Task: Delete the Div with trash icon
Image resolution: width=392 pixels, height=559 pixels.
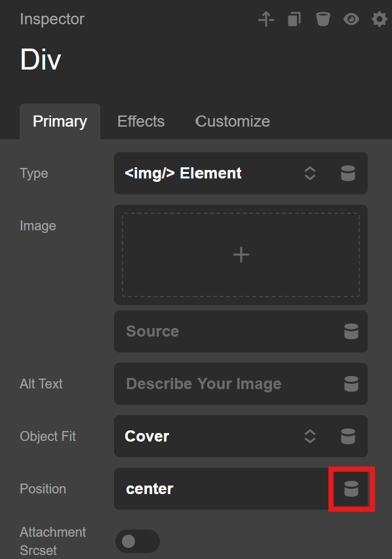Action: pos(323,19)
